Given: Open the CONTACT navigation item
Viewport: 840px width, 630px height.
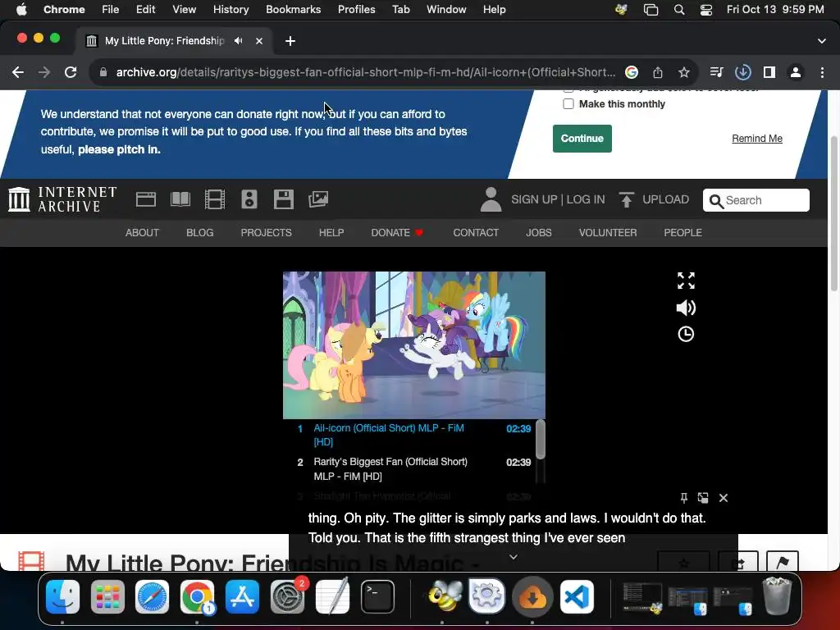Looking at the screenshot, I should pos(476,232).
